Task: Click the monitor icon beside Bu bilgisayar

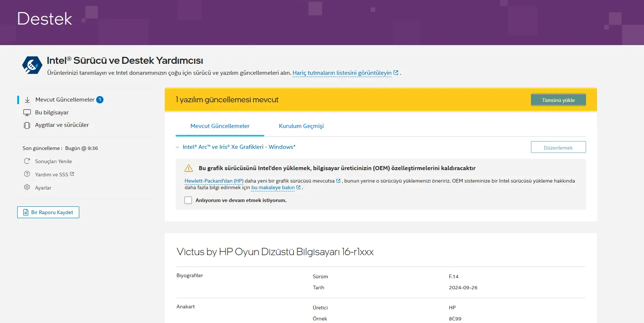Action: coord(27,113)
